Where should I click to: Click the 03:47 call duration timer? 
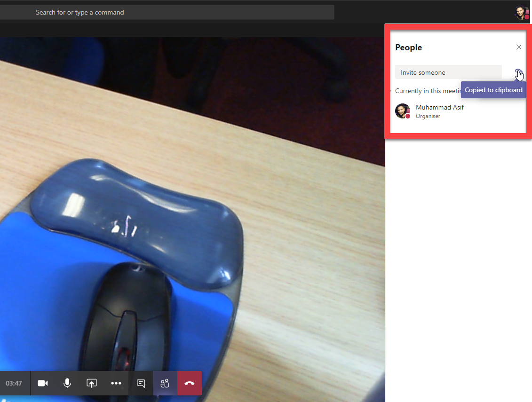coord(14,383)
